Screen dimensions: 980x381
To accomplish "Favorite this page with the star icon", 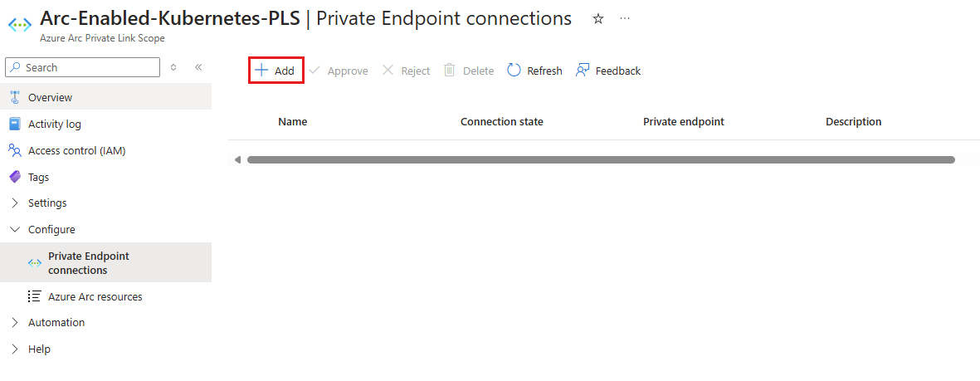I will 598,19.
